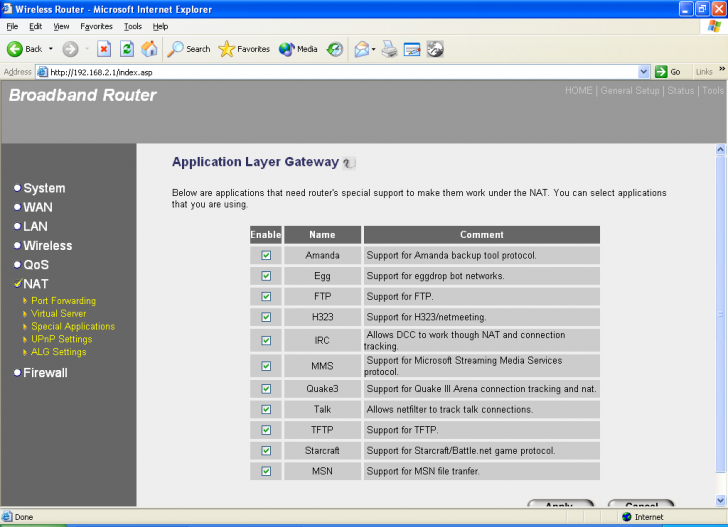Open the Mail button dropdown arrow
728x527 pixels.
pyautogui.click(x=373, y=49)
